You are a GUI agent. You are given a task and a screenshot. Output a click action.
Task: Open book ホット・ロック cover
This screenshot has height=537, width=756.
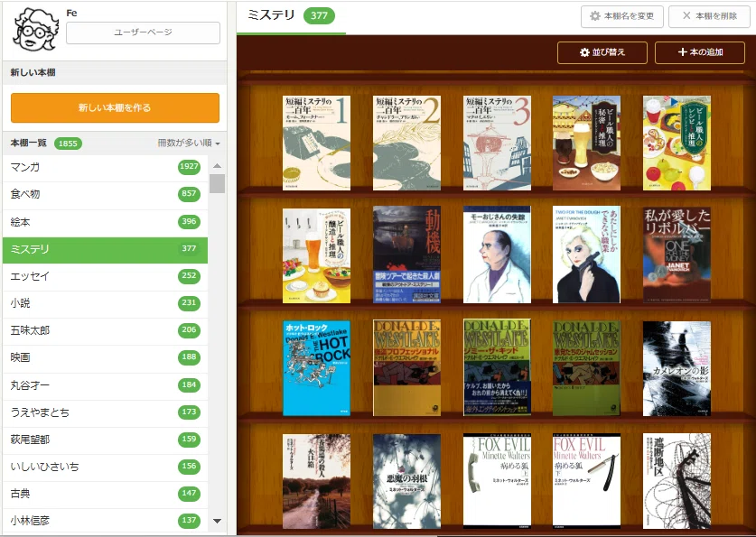coord(316,367)
